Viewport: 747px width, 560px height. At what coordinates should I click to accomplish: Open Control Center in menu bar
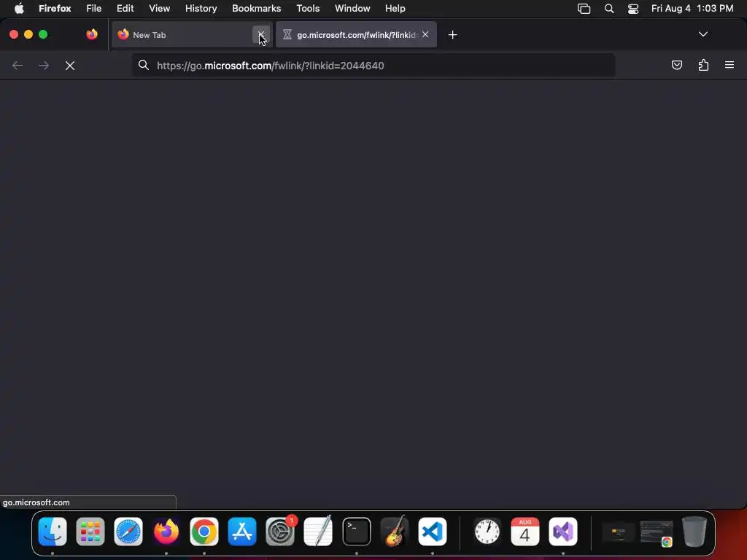[x=633, y=9]
